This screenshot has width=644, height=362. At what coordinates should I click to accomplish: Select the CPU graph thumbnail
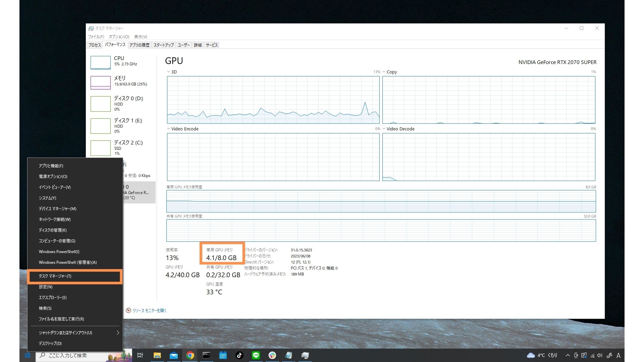point(100,63)
